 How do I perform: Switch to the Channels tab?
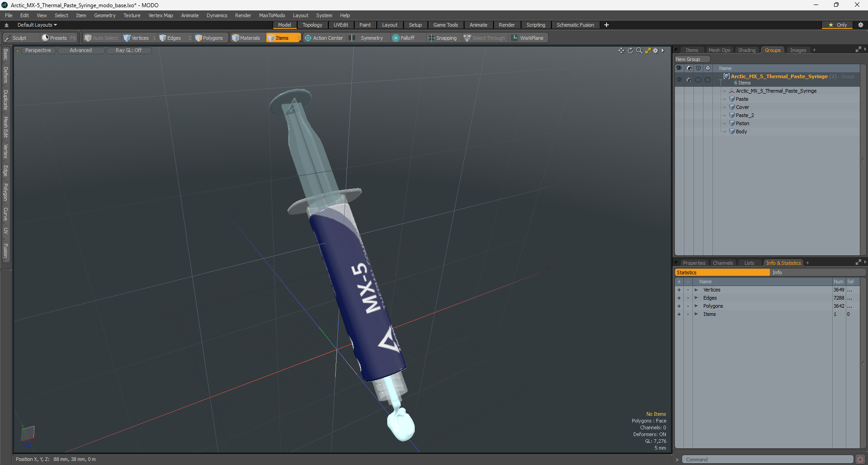723,263
